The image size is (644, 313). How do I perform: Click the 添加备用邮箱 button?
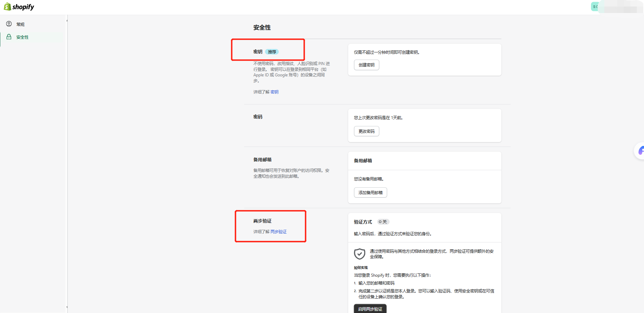pos(370,192)
